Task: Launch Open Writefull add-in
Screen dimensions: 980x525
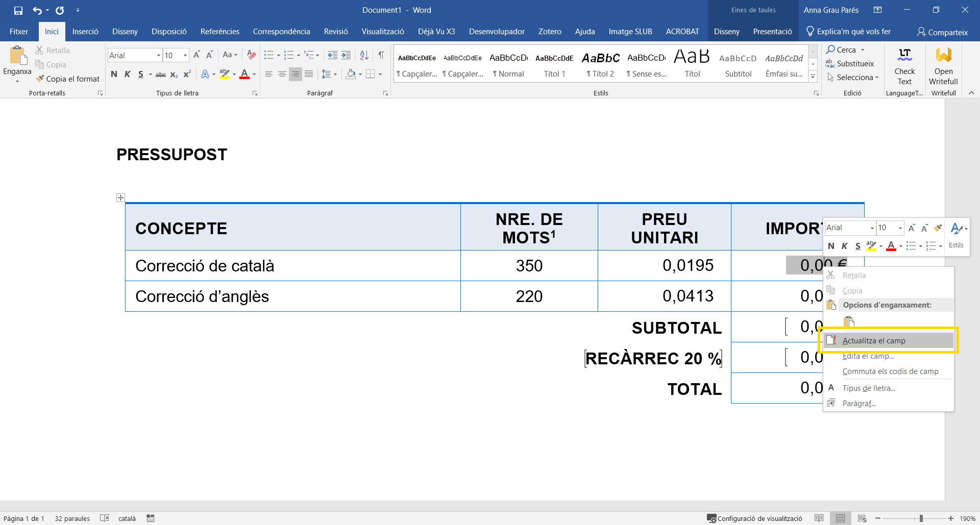Action: pyautogui.click(x=943, y=66)
